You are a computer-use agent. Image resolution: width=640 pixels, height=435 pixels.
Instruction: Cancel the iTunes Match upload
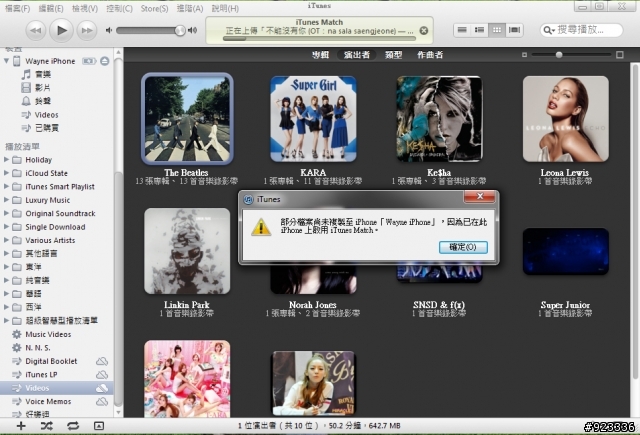point(424,31)
